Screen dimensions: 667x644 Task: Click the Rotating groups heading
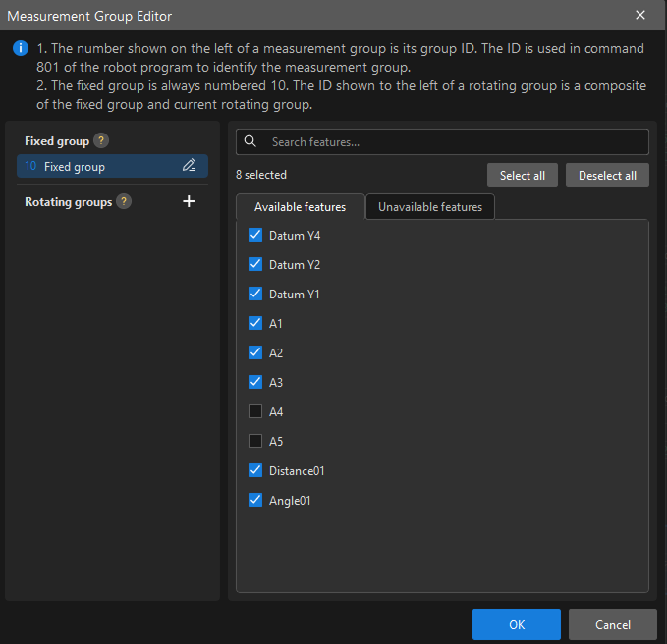tap(68, 202)
